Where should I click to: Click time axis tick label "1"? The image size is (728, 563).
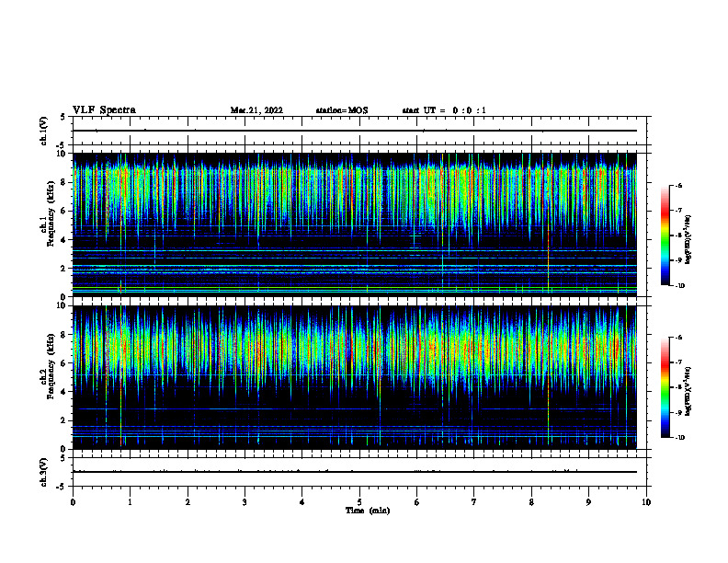[130, 502]
